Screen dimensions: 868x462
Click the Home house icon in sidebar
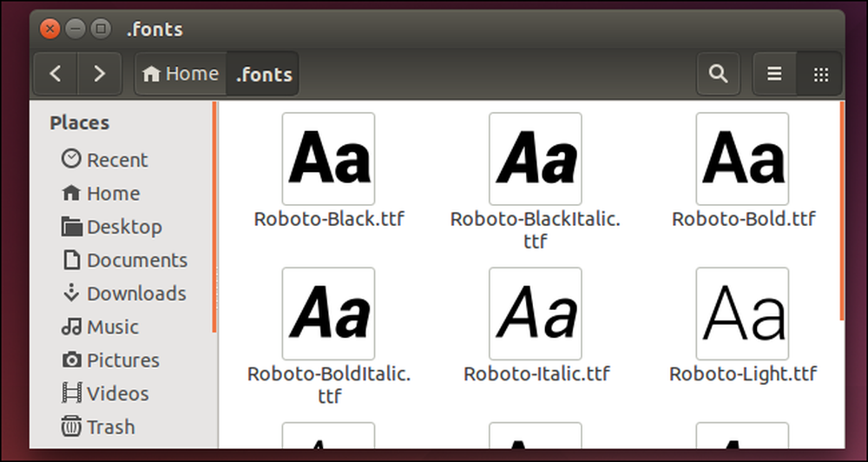(71, 193)
